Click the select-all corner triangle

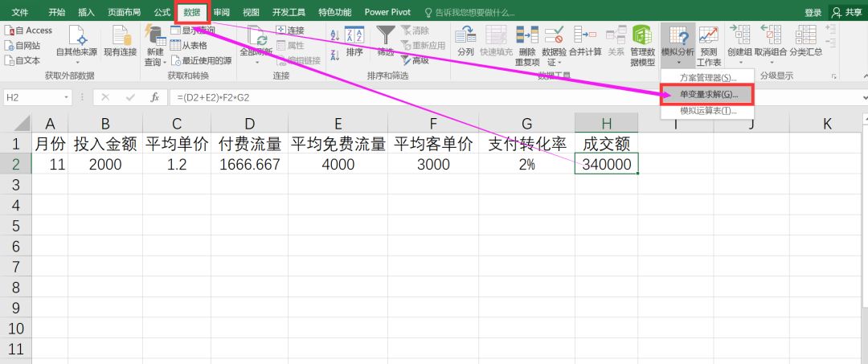22,123
